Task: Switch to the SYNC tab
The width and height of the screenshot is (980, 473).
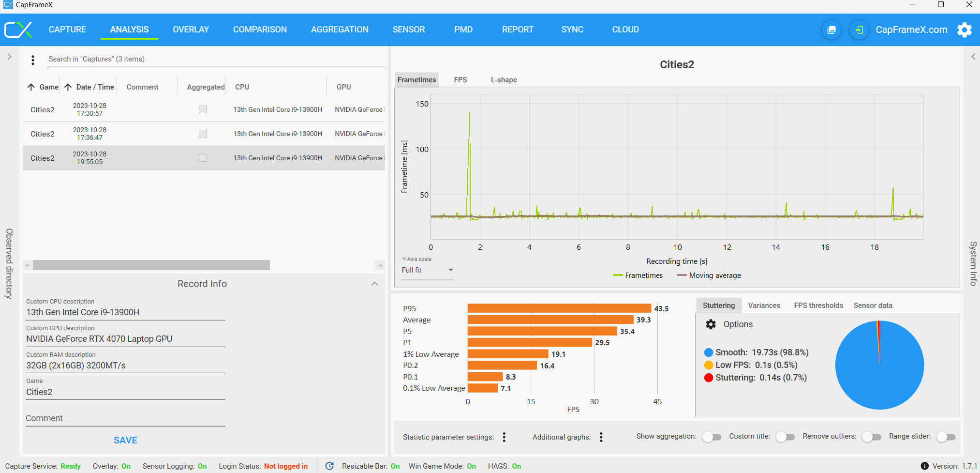Action: tap(572, 30)
